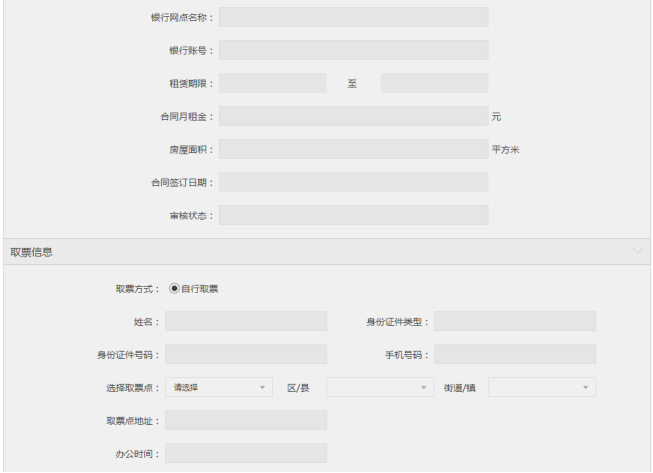The image size is (653, 473).
Task: Collapse the 取票信息 section chevron
Action: [637, 251]
